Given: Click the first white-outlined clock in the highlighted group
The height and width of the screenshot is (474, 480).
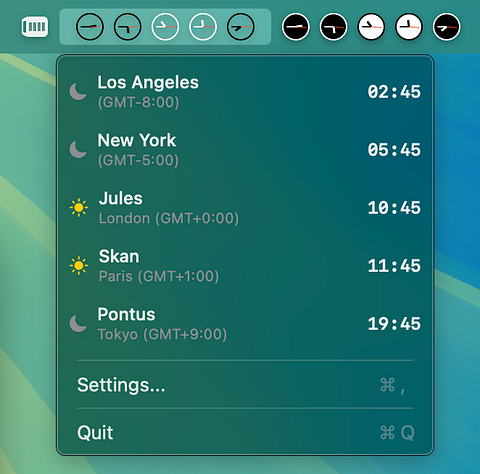Looking at the screenshot, I should (x=165, y=27).
